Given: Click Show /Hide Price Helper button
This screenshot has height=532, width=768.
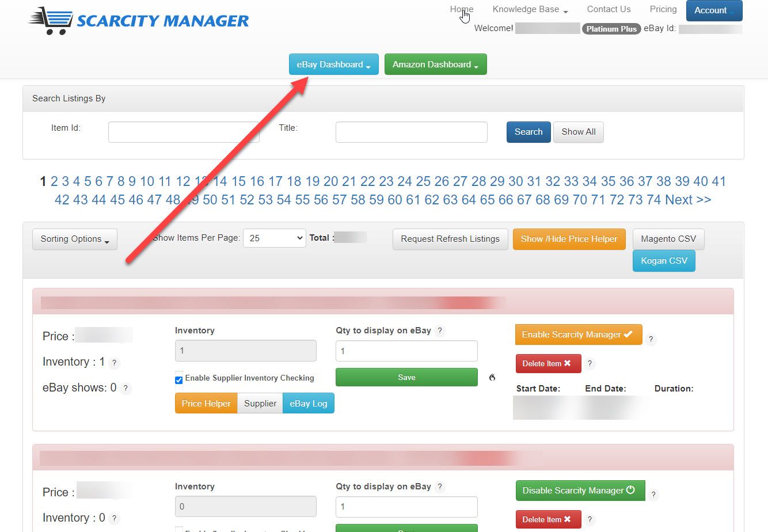Looking at the screenshot, I should coord(569,239).
